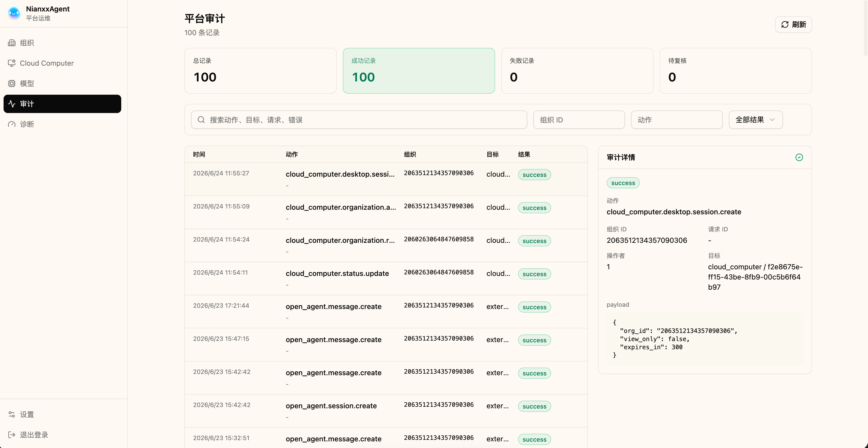The height and width of the screenshot is (448, 868).
Task: Click the 审计 activity pulse icon
Action: 12,104
